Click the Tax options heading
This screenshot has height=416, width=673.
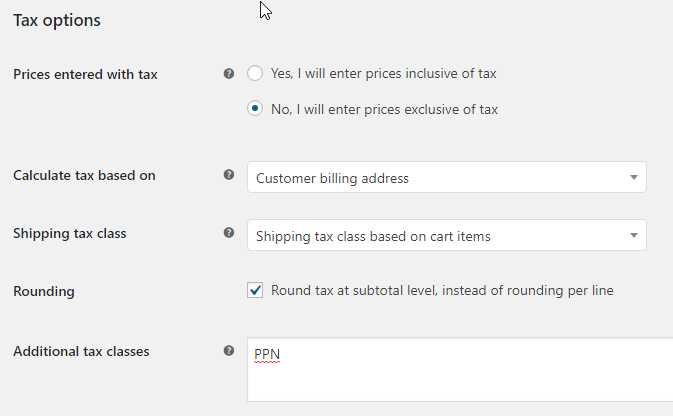(x=57, y=21)
